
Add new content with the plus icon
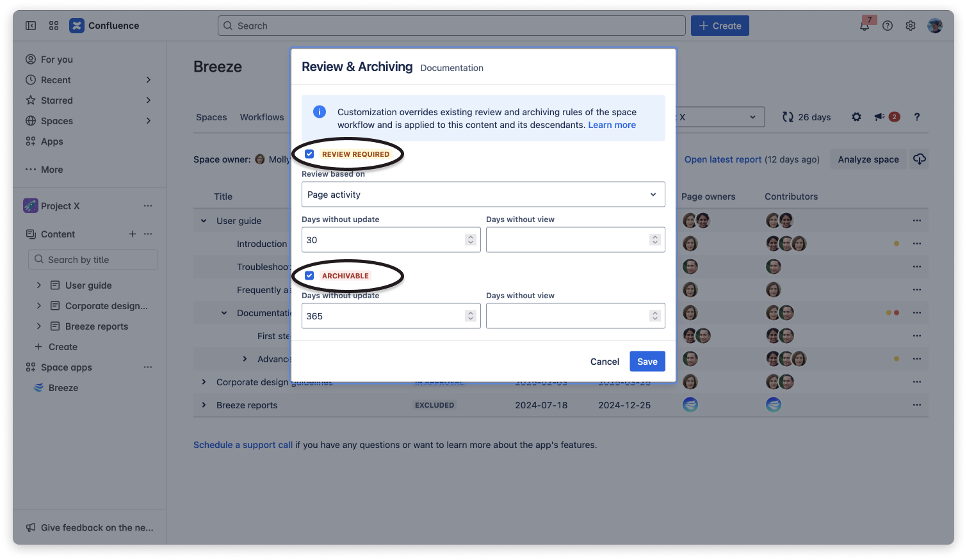click(x=133, y=234)
